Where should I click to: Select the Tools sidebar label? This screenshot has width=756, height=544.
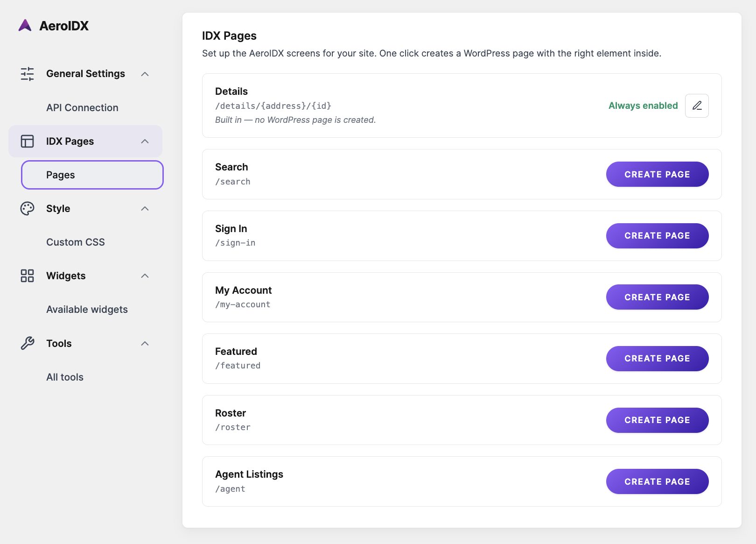(x=59, y=343)
